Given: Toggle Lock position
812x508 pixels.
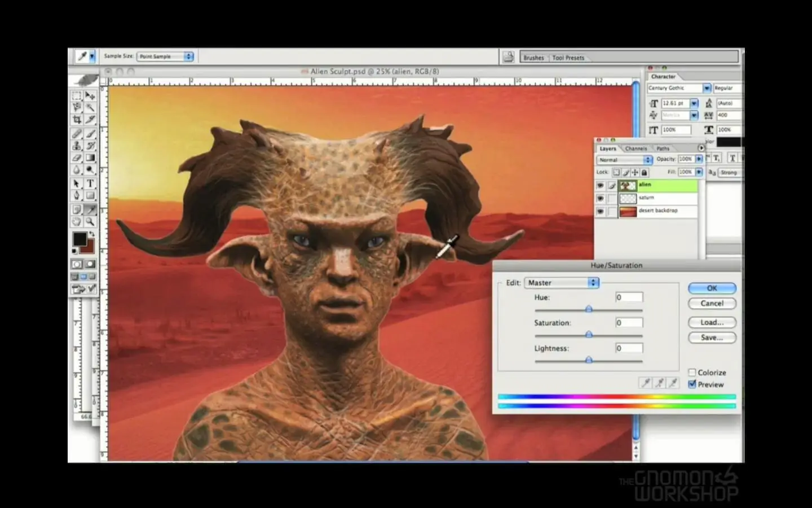Looking at the screenshot, I should pos(634,172).
